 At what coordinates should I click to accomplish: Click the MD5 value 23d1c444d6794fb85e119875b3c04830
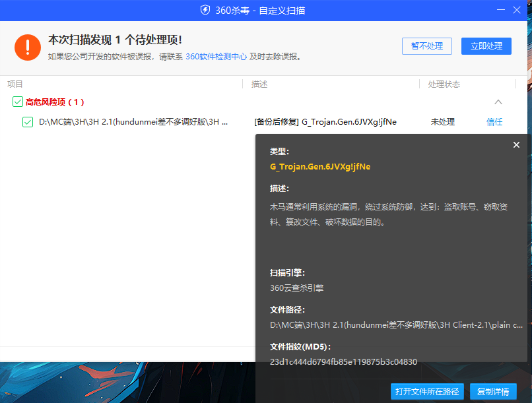[x=343, y=361]
